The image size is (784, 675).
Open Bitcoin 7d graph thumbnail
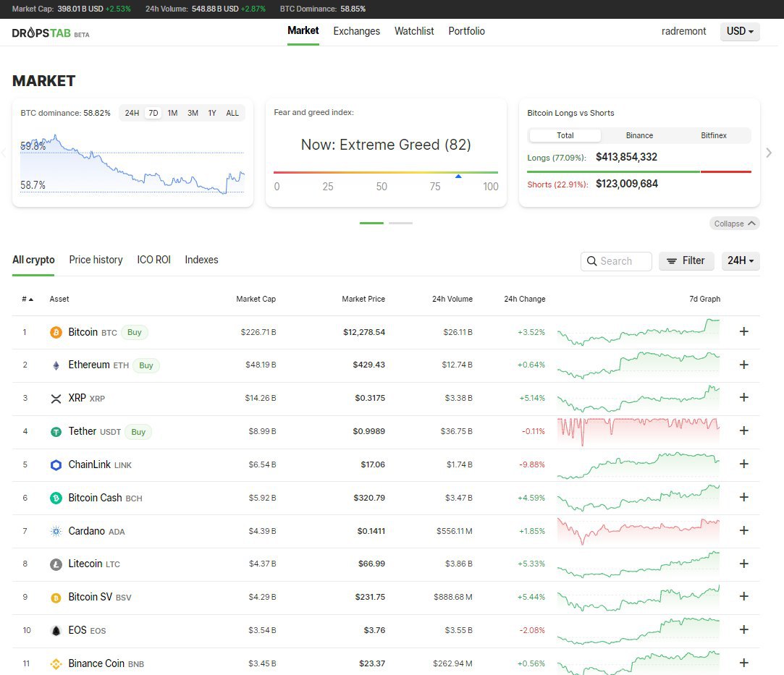pos(638,332)
